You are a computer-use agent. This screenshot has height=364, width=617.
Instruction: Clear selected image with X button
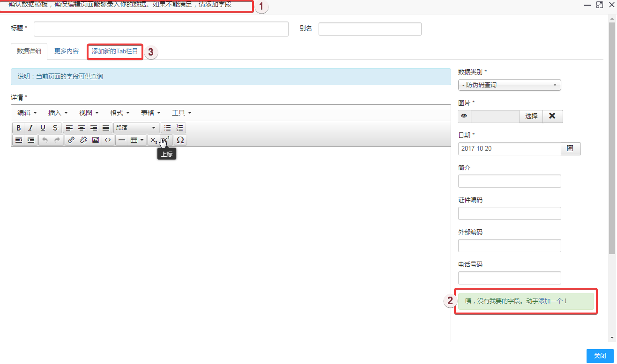click(x=552, y=116)
